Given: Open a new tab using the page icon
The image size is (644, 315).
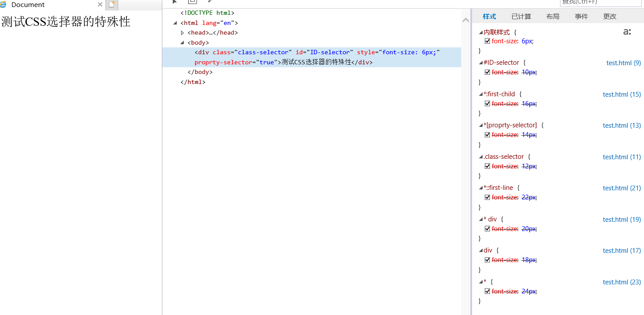Looking at the screenshot, I should pos(111,4).
